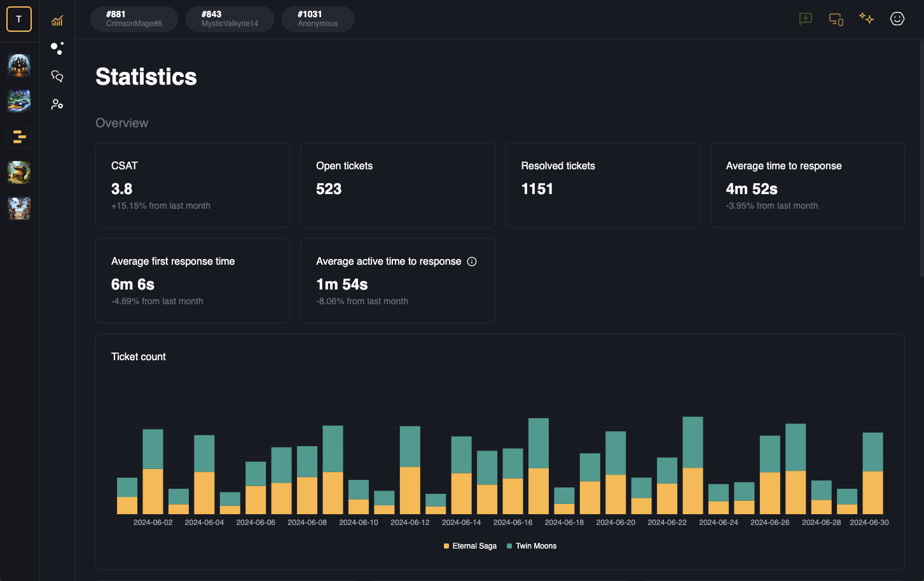Switch to ticket tab #843 MysticValkyrie14

230,19
